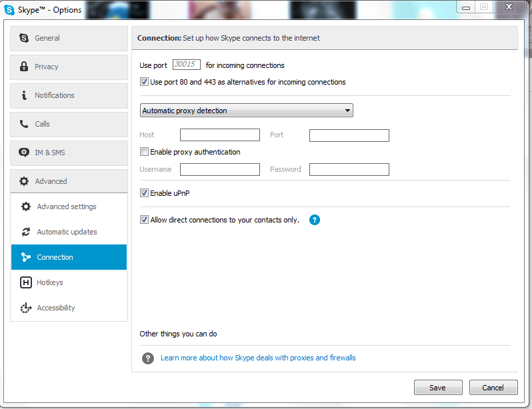Uncheck allow direct connections to contacts only

point(144,219)
